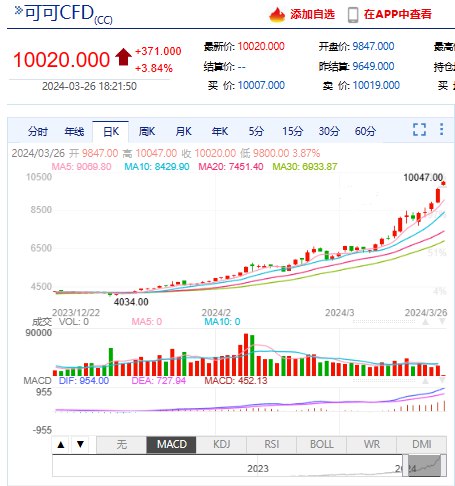Image resolution: width=455 pixels, height=486 pixels.
Task: Click the MA5: 9069.80 legend label
Action: coord(81,166)
